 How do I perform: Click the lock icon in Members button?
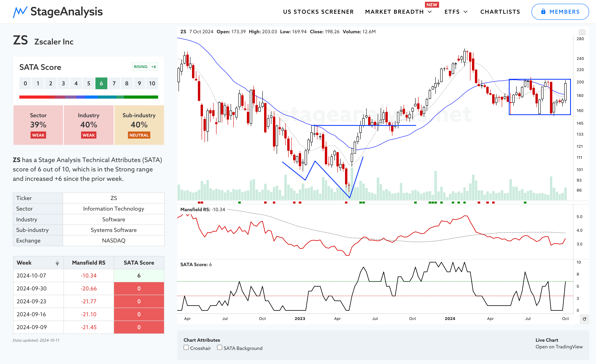click(543, 11)
